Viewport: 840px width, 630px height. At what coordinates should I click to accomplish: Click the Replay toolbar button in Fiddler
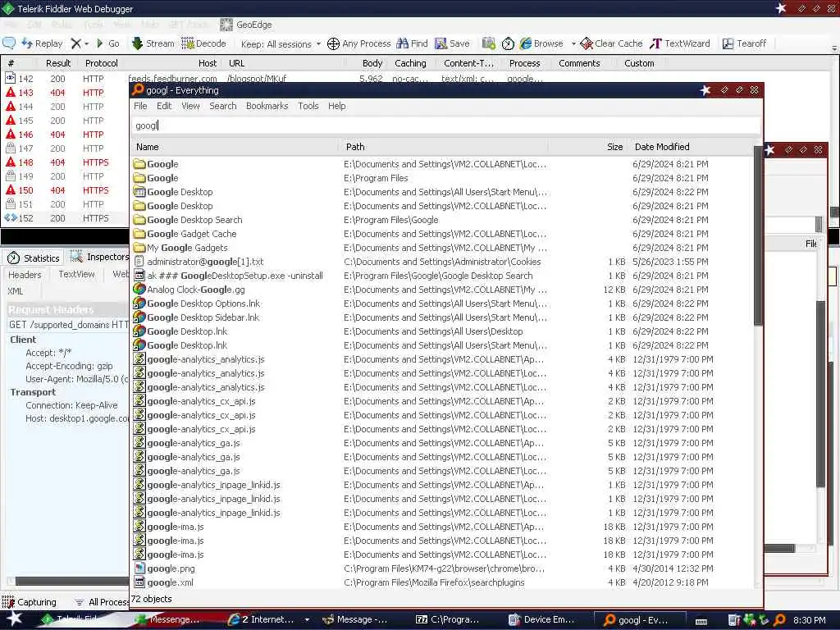tap(42, 43)
